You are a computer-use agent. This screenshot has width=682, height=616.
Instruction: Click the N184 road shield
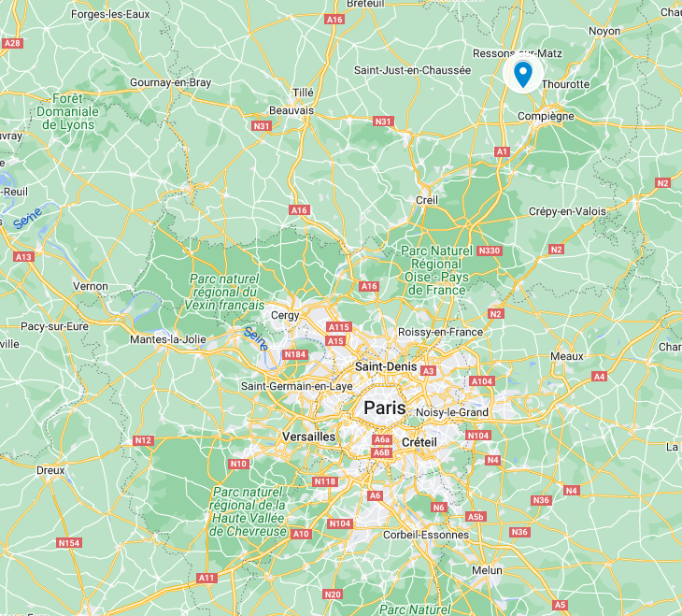295,354
